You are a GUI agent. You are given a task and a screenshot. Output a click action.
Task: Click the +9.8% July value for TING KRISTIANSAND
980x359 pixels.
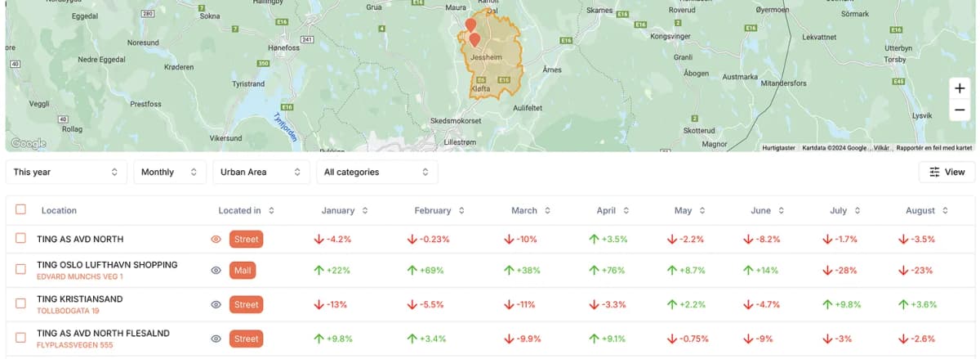coord(843,304)
